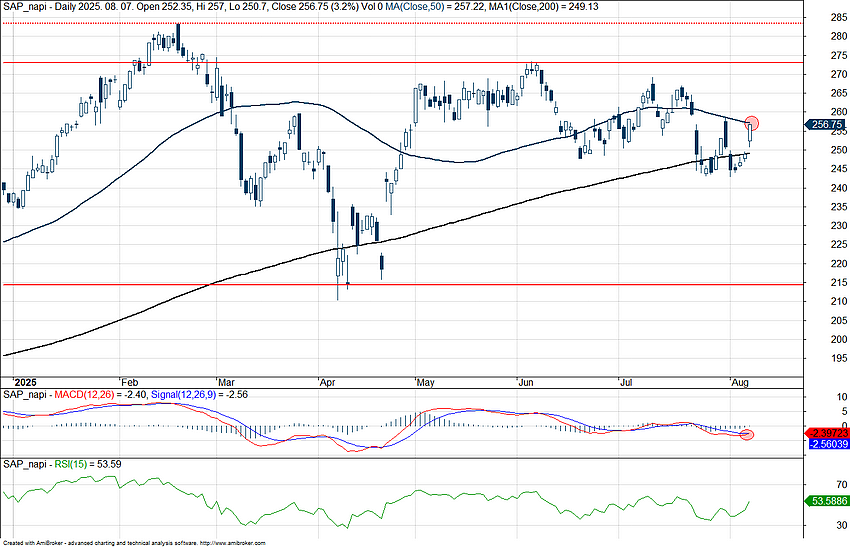
Task: Click the 280 price axis value
Action: click(839, 36)
